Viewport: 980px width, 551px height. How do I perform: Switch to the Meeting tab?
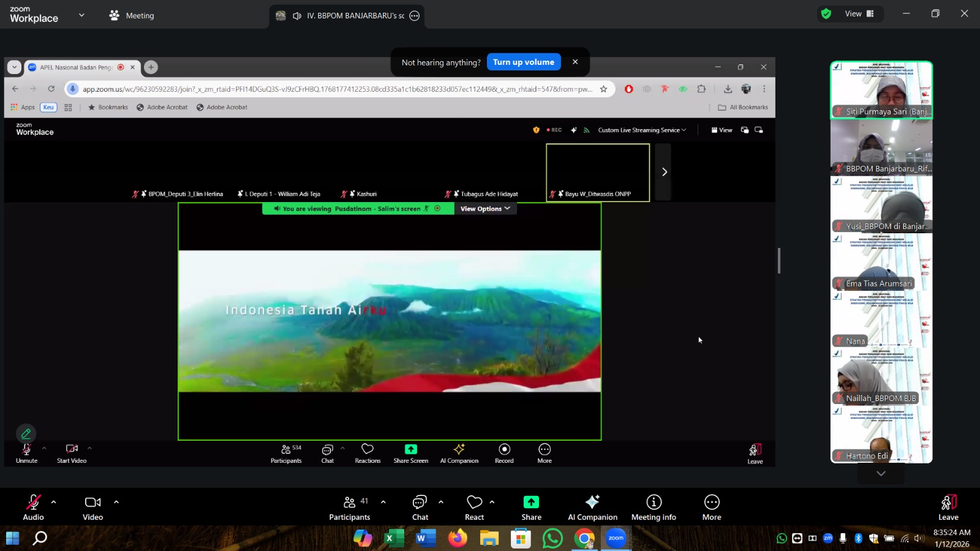[132, 15]
